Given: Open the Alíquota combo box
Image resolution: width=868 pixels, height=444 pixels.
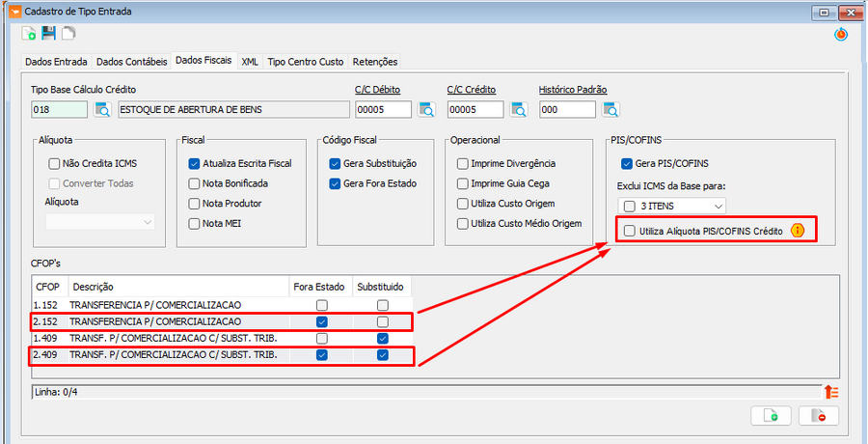Looking at the screenshot, I should tap(100, 222).
